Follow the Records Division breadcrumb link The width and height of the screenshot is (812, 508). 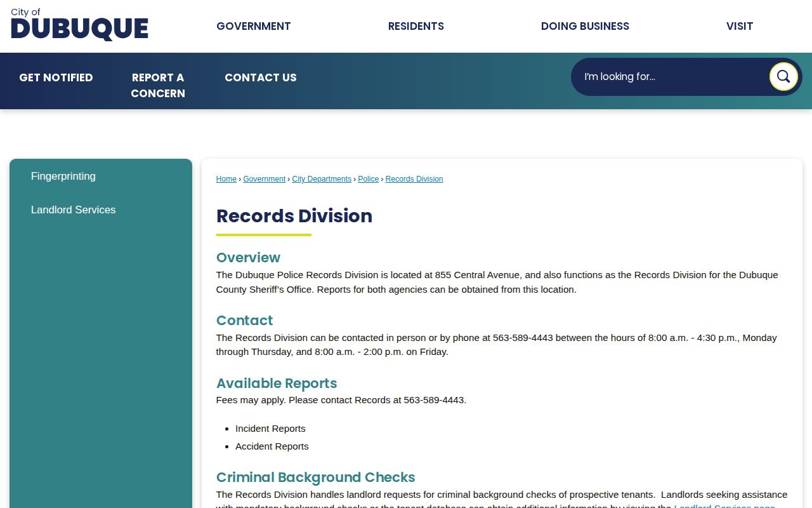coord(414,179)
